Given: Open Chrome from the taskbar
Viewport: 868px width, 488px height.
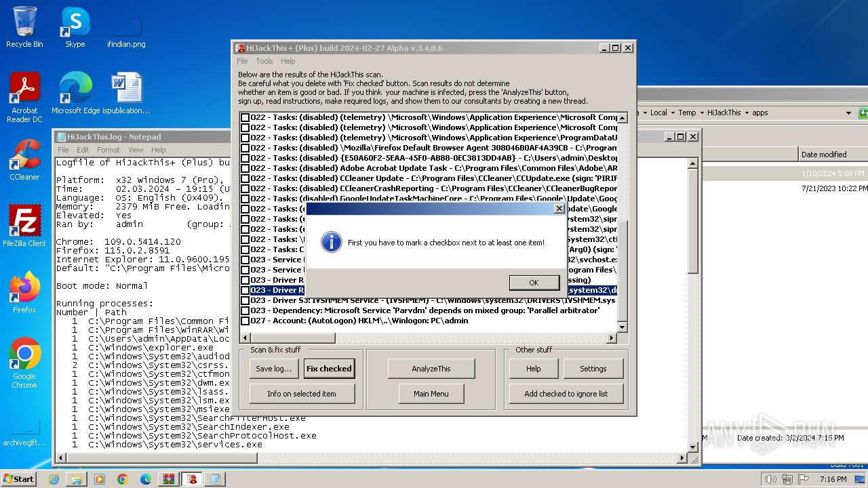Looking at the screenshot, I should tap(122, 479).
